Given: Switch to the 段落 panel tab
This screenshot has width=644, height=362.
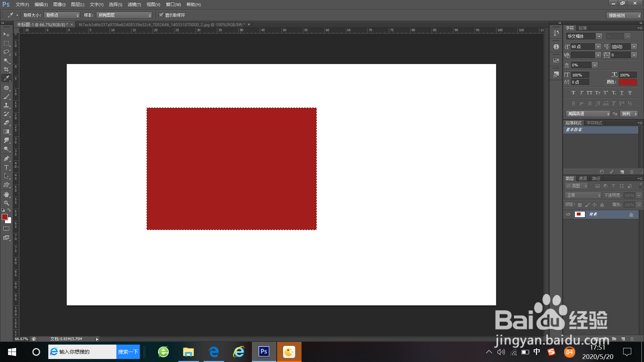Looking at the screenshot, I should coord(583,28).
